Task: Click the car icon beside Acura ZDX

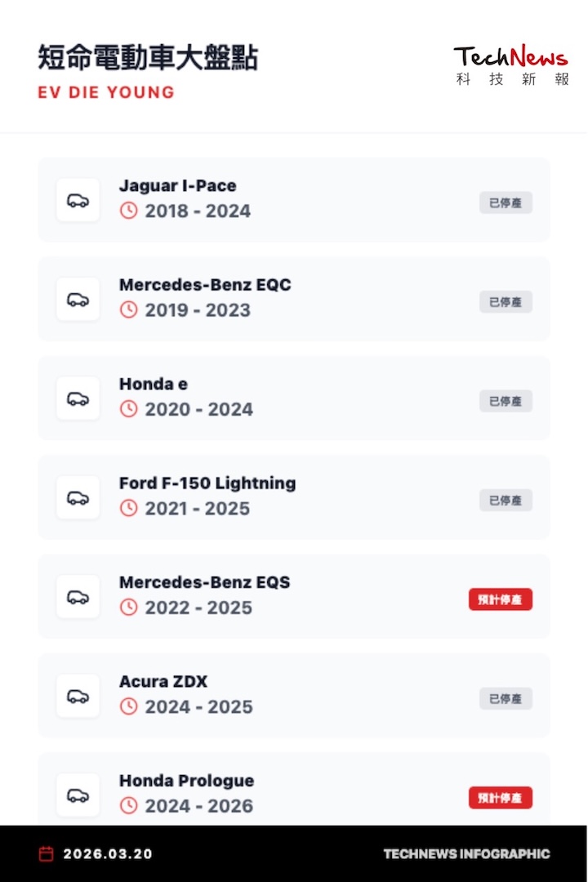Action: click(x=78, y=696)
